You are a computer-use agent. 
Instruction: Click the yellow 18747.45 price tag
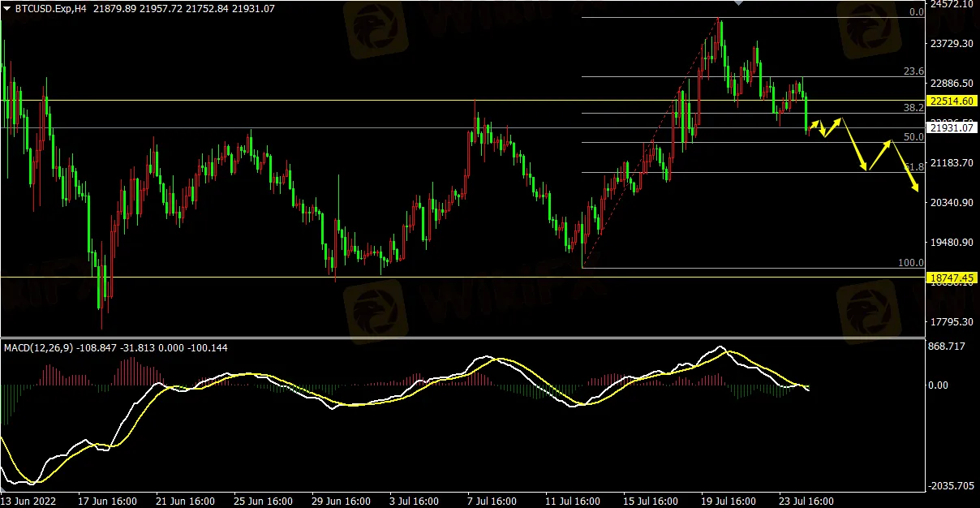coord(953,278)
